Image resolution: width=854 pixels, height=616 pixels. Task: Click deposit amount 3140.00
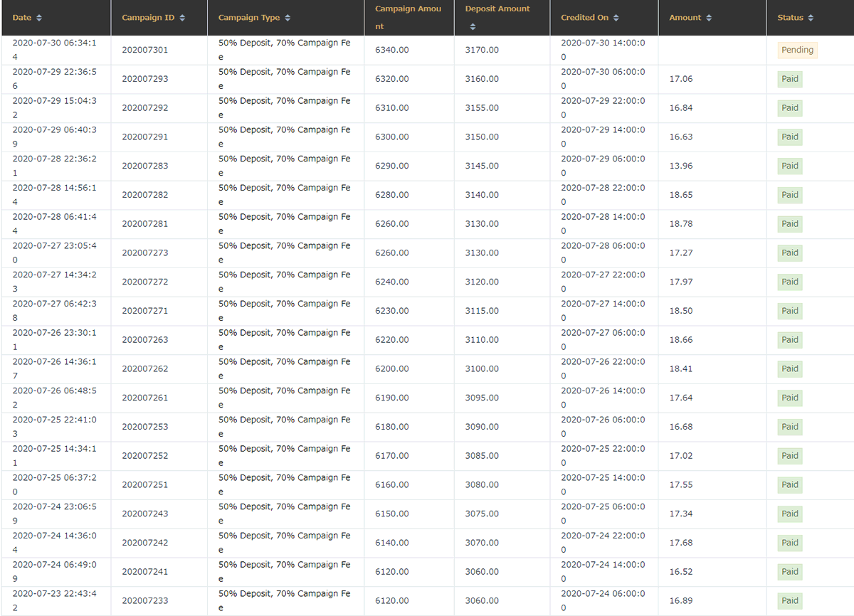(482, 195)
